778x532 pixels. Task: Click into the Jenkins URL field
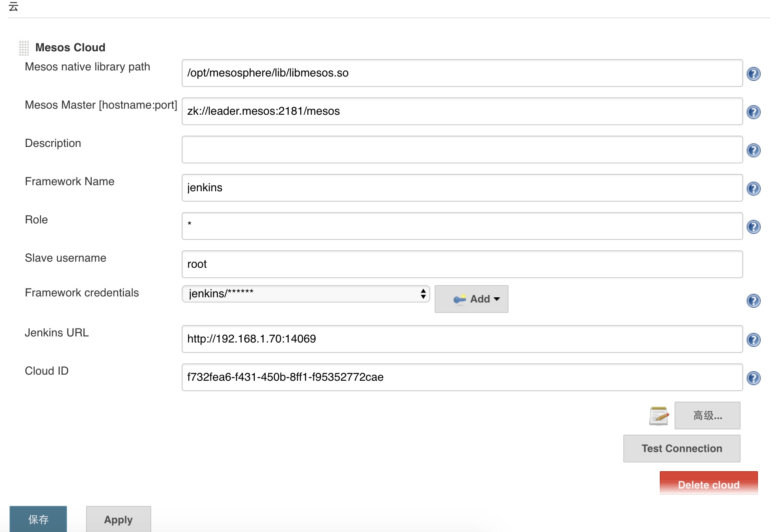pyautogui.click(x=462, y=339)
